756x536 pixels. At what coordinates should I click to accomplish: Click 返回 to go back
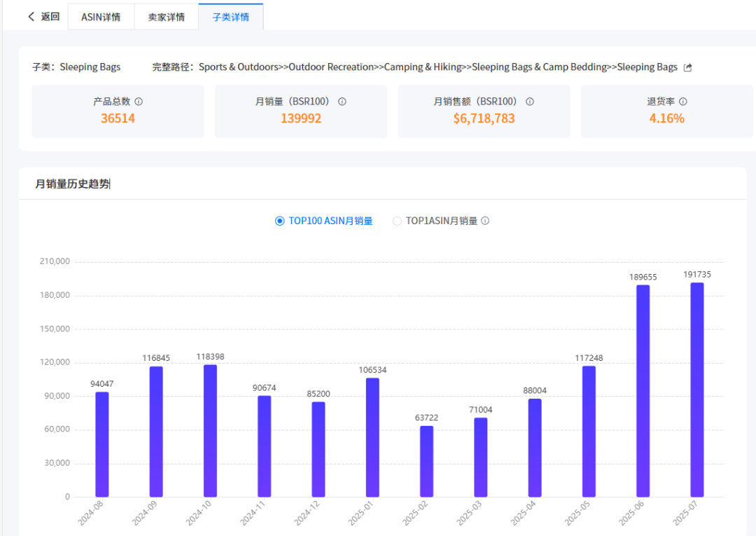coord(50,17)
